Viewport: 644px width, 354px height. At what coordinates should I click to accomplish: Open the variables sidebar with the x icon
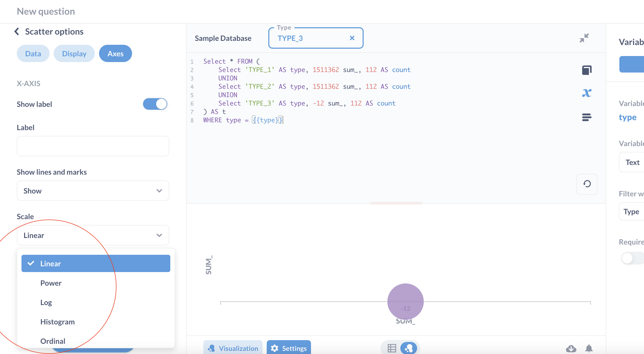click(x=587, y=93)
